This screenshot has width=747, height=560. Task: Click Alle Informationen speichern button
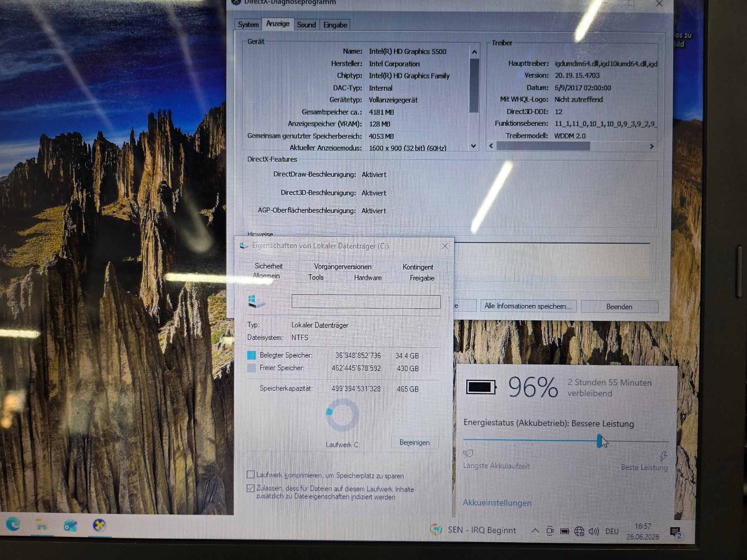coord(528,306)
